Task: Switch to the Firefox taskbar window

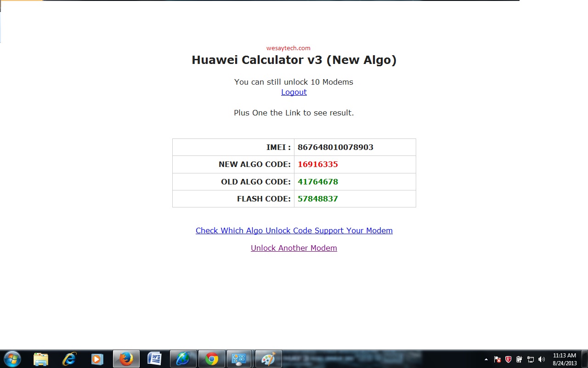Action: click(x=126, y=359)
